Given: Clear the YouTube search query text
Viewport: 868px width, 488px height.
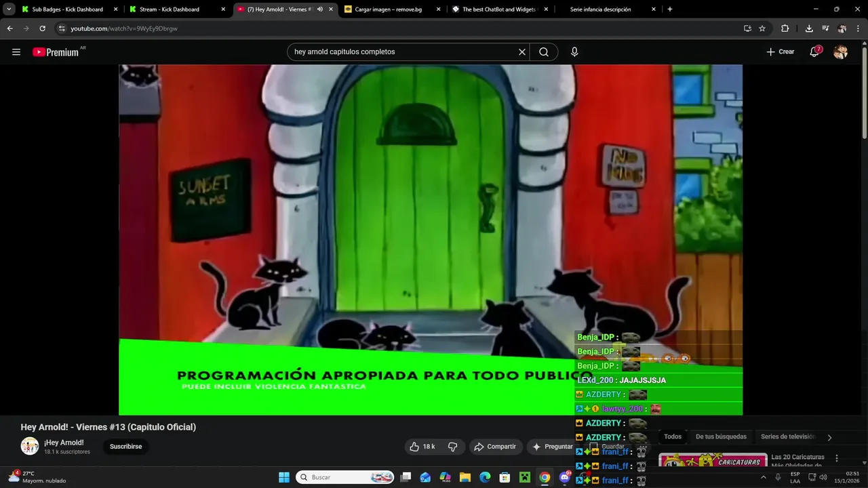Looking at the screenshot, I should [x=522, y=52].
